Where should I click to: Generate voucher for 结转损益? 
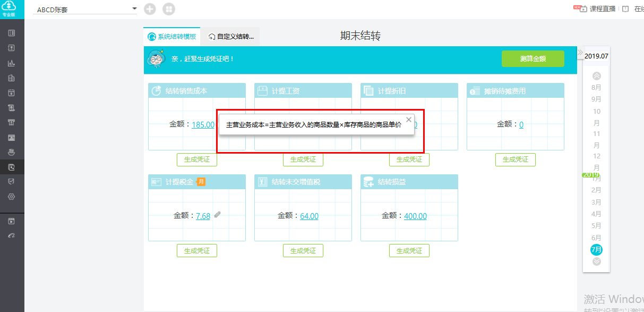[409, 250]
